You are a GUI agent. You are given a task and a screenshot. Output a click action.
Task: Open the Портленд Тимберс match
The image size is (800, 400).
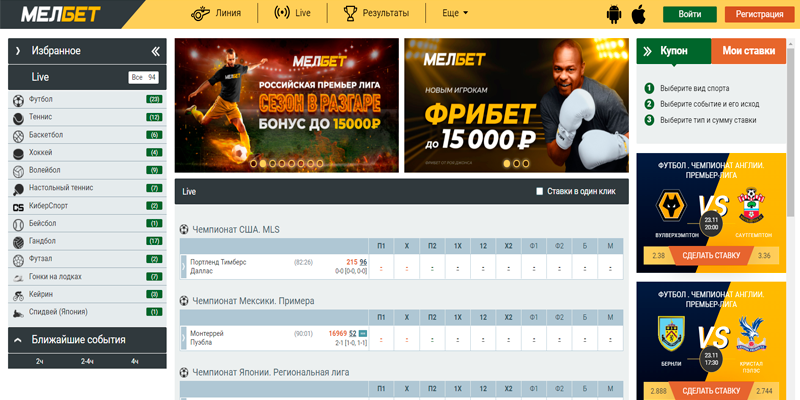click(218, 266)
